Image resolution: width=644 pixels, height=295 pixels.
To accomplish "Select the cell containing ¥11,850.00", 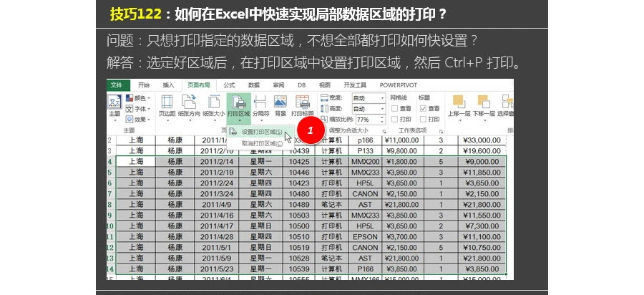I will (482, 172).
